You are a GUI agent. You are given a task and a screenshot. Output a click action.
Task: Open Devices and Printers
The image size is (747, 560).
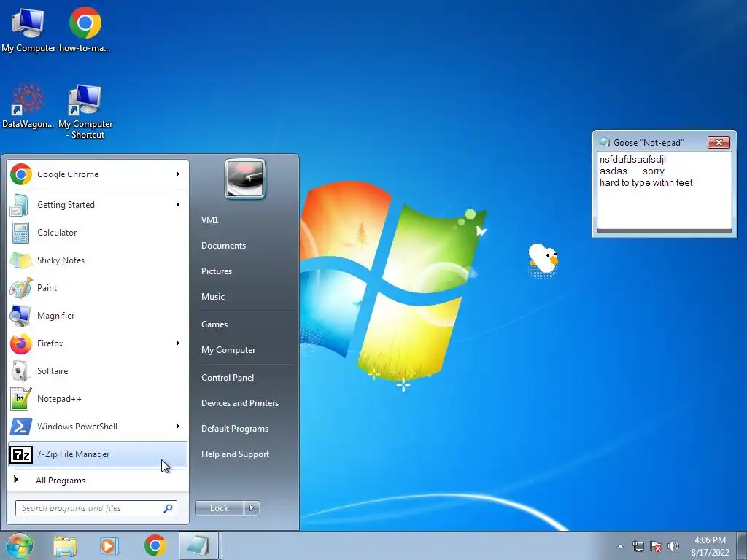(x=239, y=403)
